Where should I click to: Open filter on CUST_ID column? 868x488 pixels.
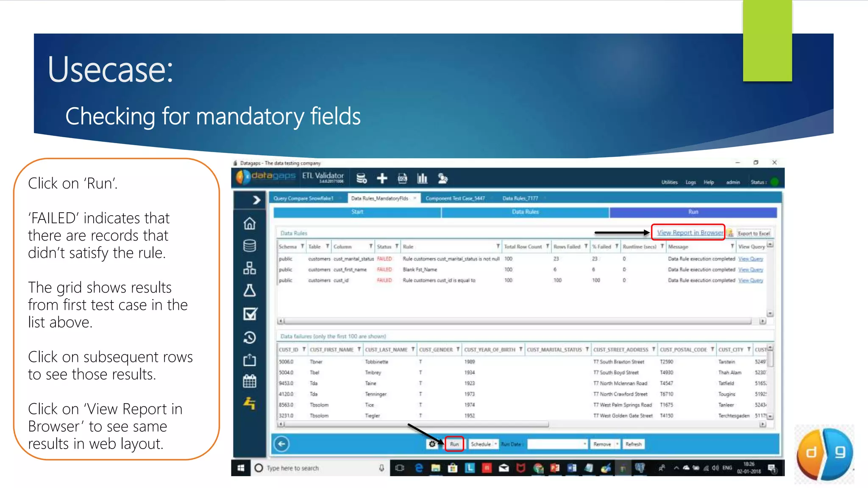pos(304,349)
